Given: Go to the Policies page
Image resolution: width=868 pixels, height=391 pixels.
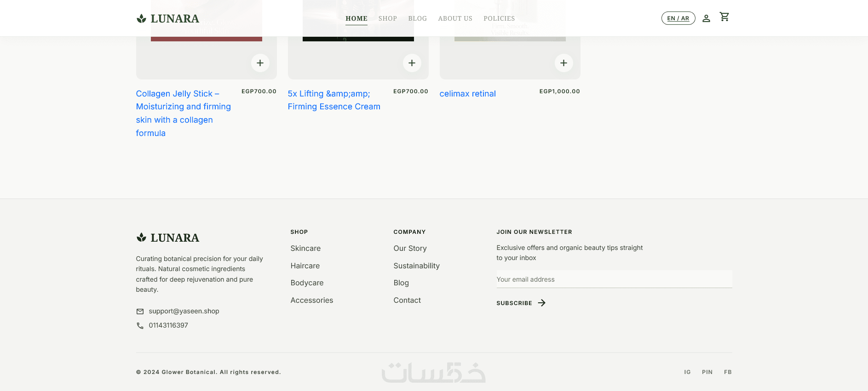Looking at the screenshot, I should click(x=499, y=18).
